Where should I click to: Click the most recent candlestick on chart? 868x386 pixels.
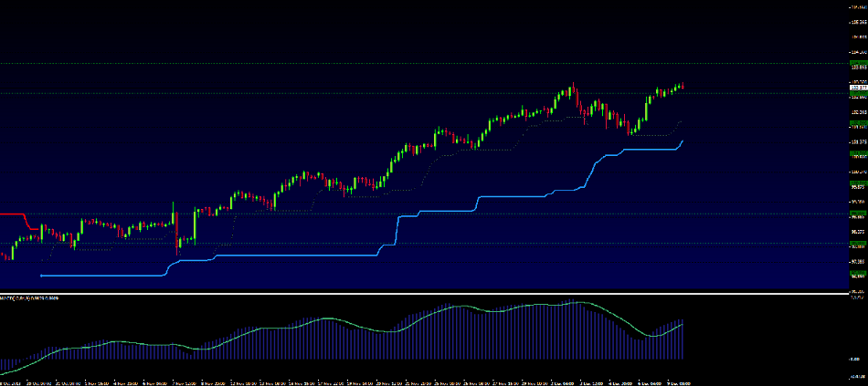click(x=682, y=86)
